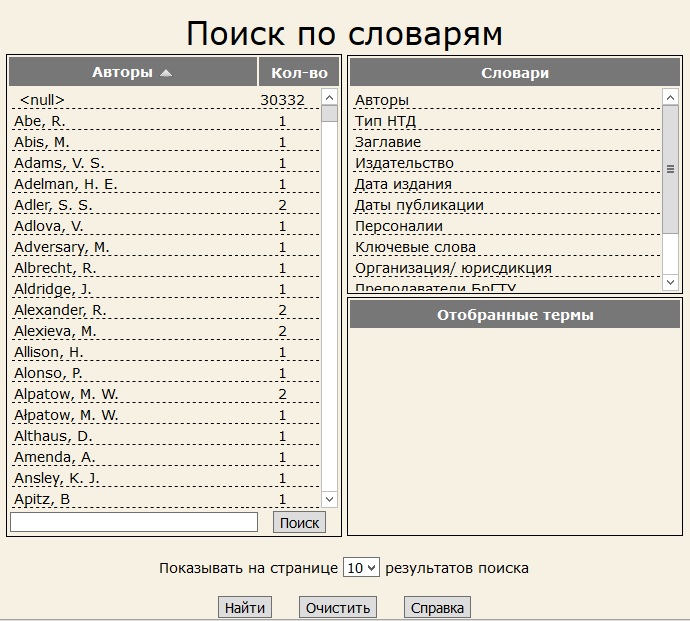Viewport: 690px width, 621px height.
Task: Click the Найти button
Action: [x=245, y=607]
